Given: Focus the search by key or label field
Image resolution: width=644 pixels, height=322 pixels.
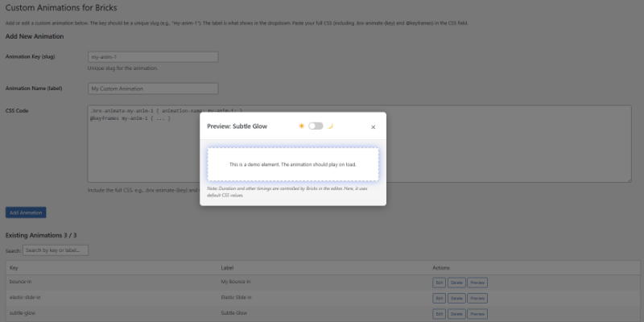Looking at the screenshot, I should coord(56,250).
